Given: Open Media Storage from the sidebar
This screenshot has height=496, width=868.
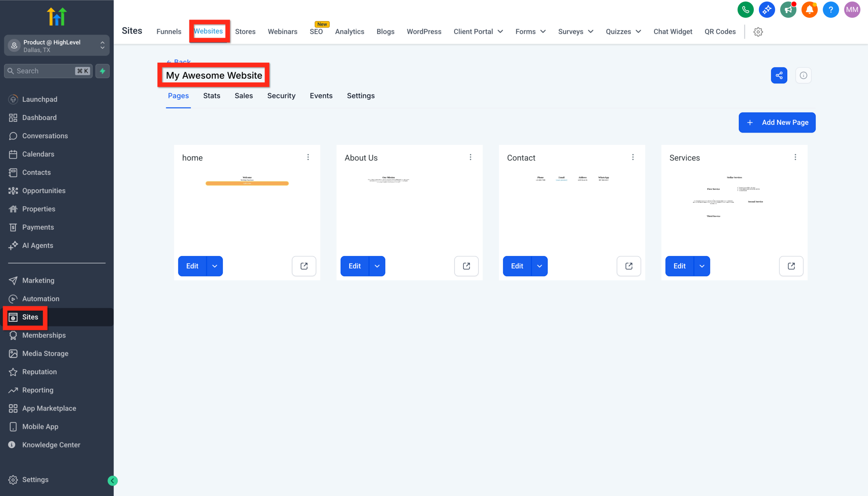Looking at the screenshot, I should 45,353.
